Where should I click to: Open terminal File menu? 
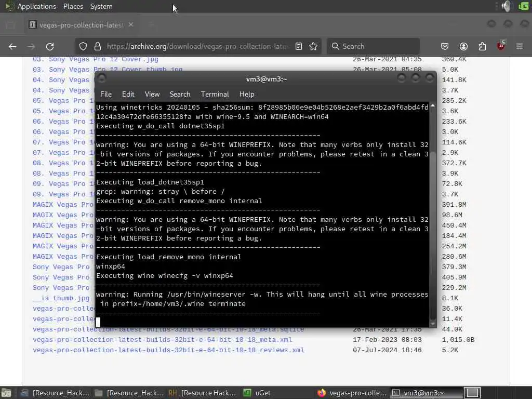point(106,95)
